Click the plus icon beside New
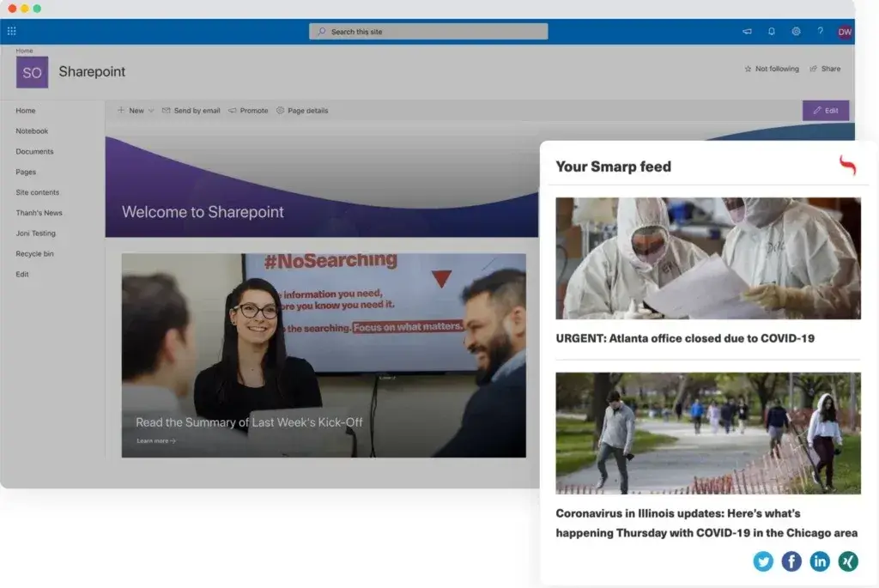Screen dimensions: 879x588 [x=121, y=111]
